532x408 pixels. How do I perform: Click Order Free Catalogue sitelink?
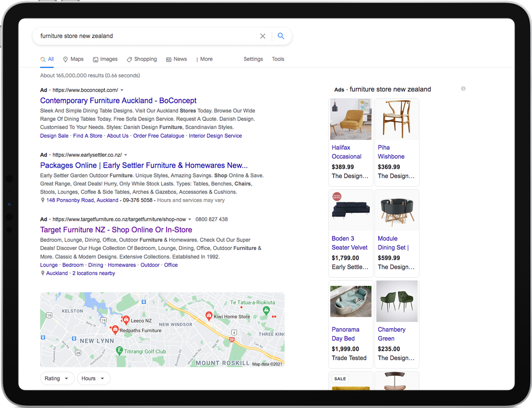point(159,136)
